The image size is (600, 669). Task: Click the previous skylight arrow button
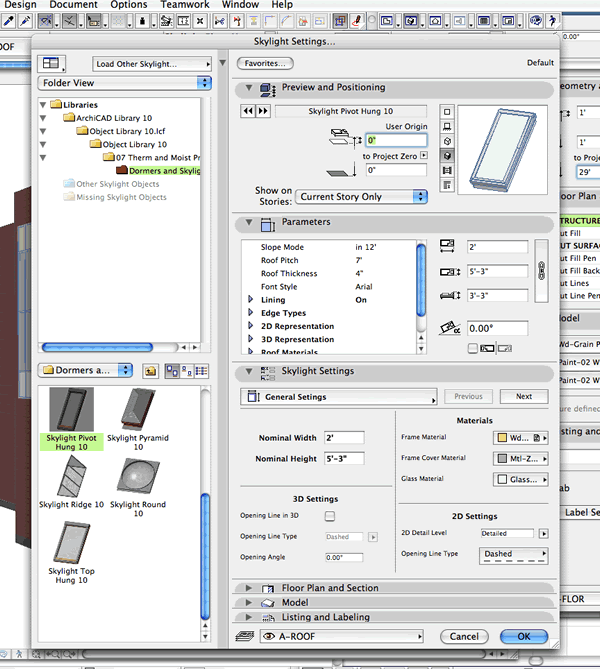pyautogui.click(x=248, y=111)
